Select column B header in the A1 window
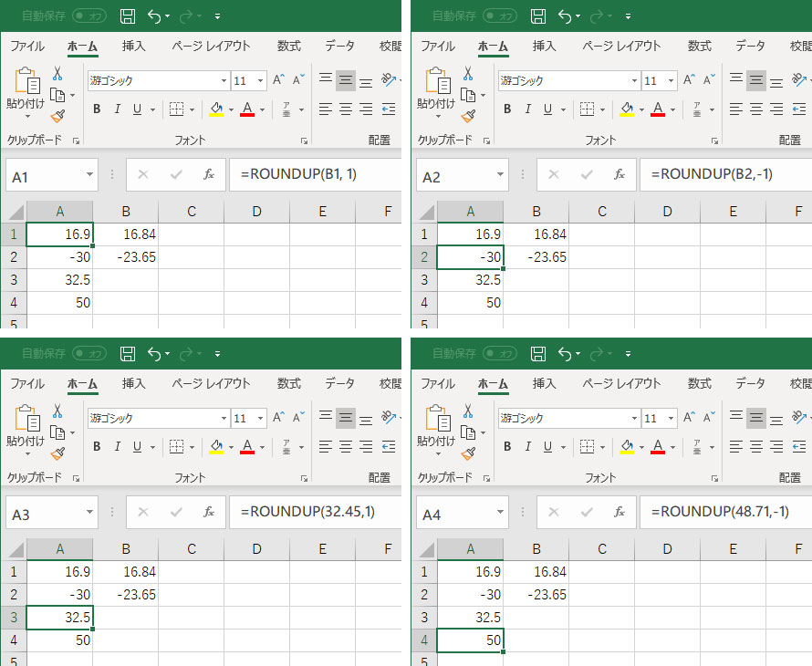 pos(126,212)
